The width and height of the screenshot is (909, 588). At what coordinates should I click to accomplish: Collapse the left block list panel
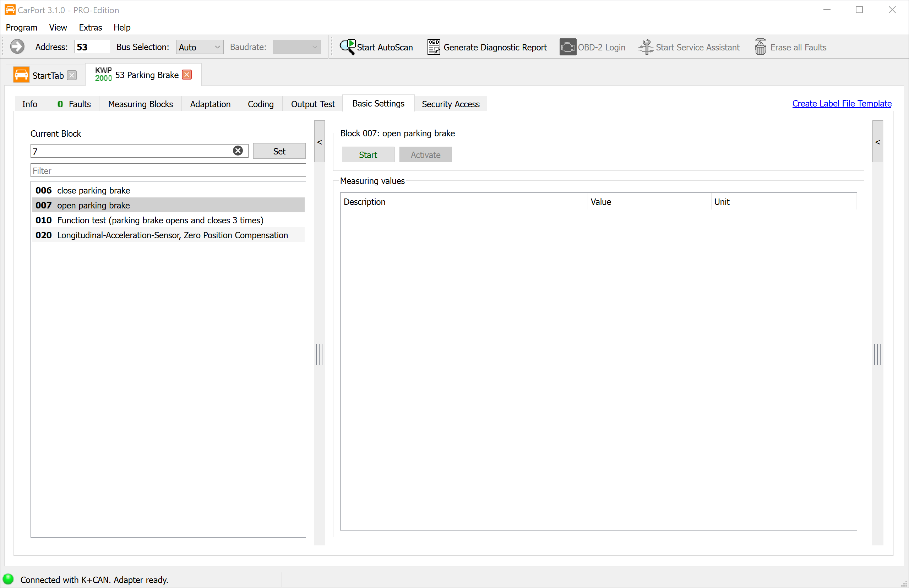(320, 142)
